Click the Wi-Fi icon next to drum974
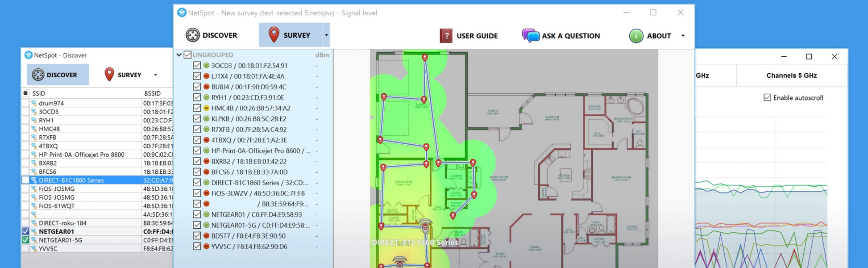Image resolution: width=868 pixels, height=268 pixels. pos(33,103)
